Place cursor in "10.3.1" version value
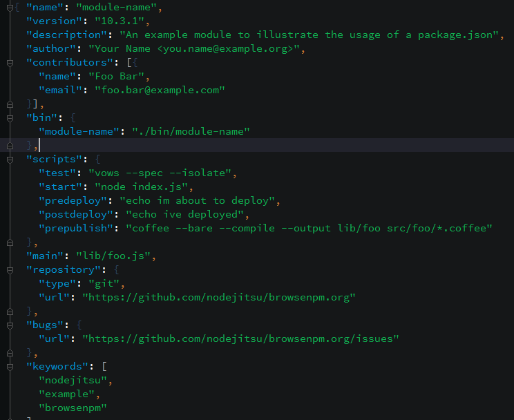This screenshot has width=514, height=420. (x=120, y=21)
